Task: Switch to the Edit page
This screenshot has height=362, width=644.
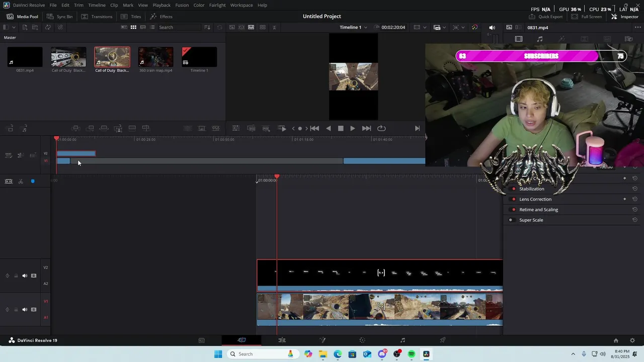Action: click(x=282, y=340)
